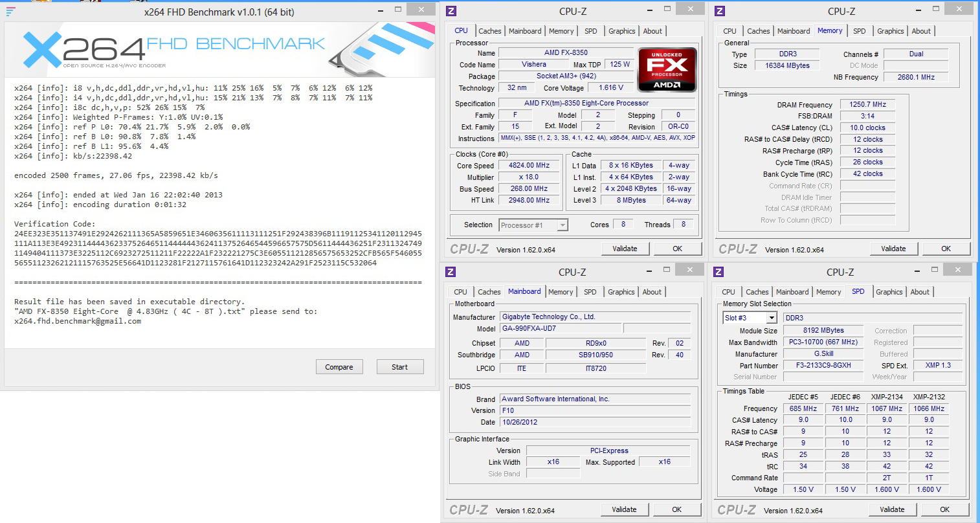The width and height of the screenshot is (980, 523).
Task: Open About tab in the motherboard window
Action: [652, 292]
